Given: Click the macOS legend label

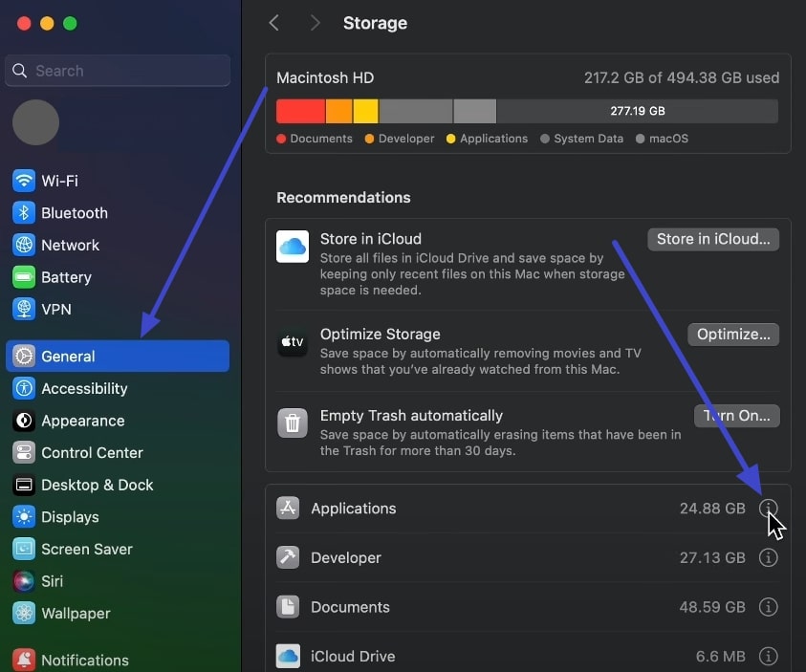Looking at the screenshot, I should click(668, 139).
